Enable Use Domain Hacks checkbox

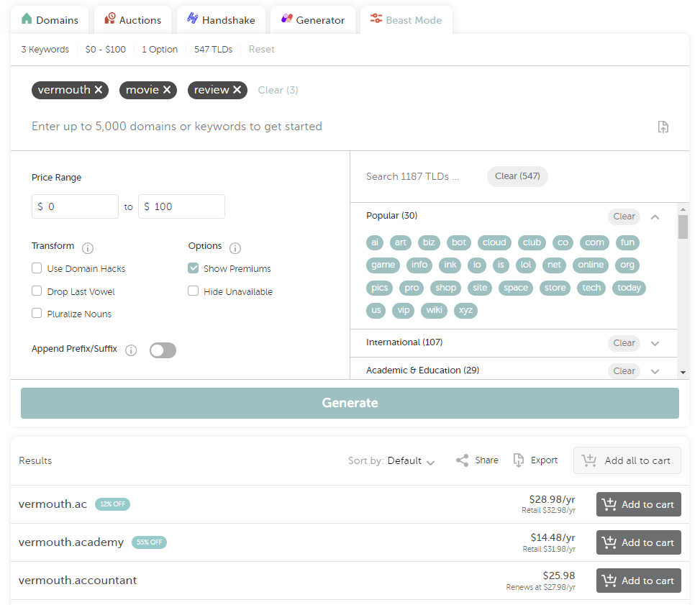(x=37, y=268)
